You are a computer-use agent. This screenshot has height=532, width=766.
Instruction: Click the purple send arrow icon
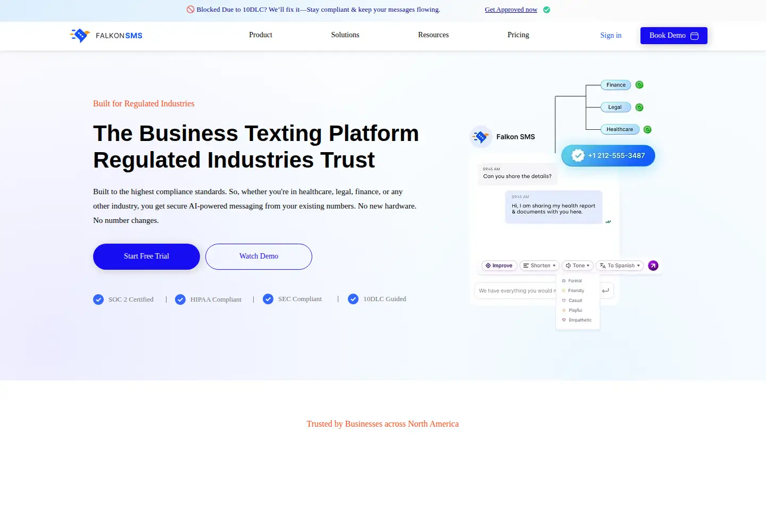653,265
